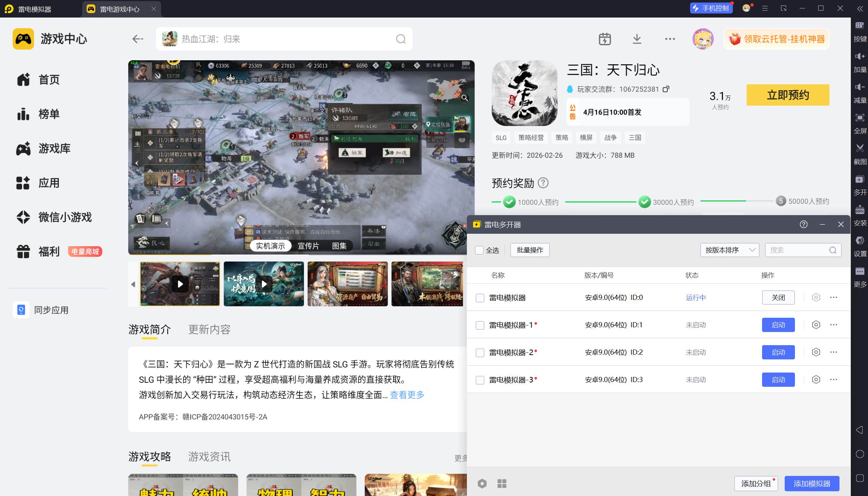Switch to the 更新内容 tab
Viewport: 868px width, 496px height.
(x=209, y=329)
